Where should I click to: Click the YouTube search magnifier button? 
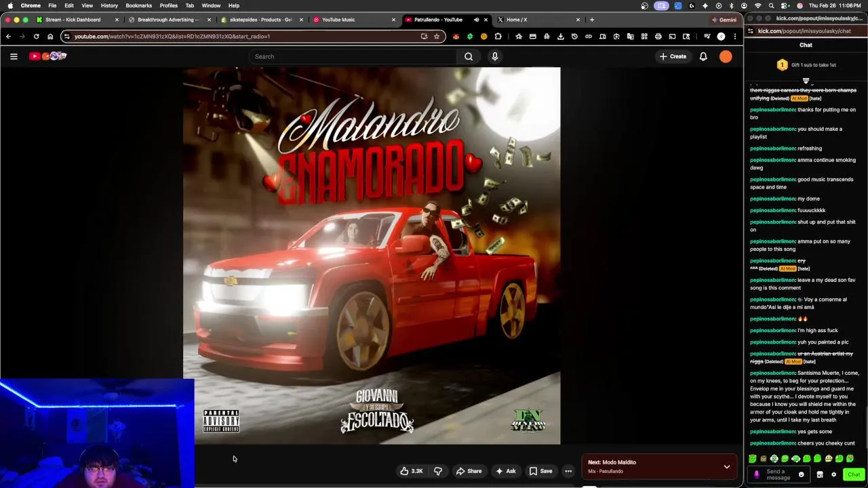[x=469, y=56]
